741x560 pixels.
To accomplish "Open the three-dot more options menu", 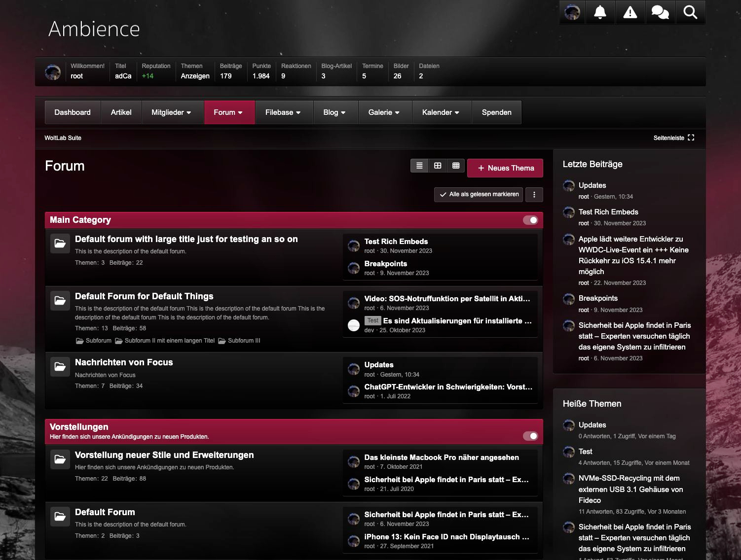I will [534, 195].
